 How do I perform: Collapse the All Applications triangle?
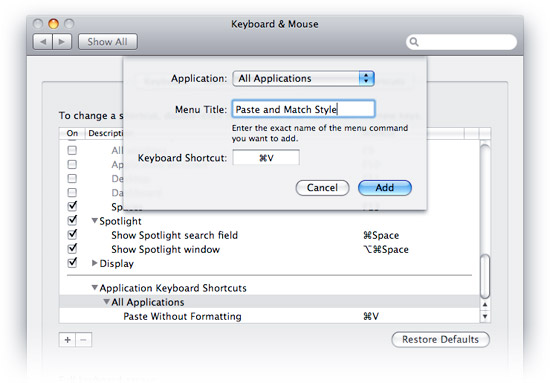click(x=107, y=302)
